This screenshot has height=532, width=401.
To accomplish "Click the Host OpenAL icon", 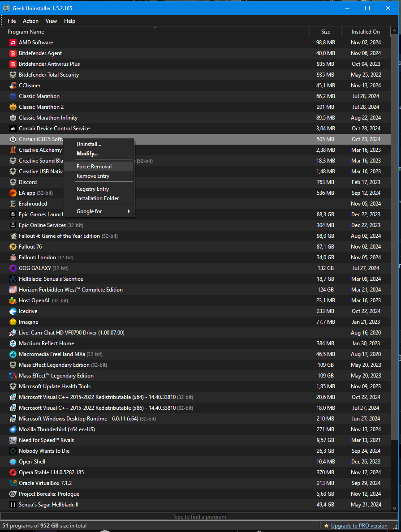I will click(x=13, y=300).
